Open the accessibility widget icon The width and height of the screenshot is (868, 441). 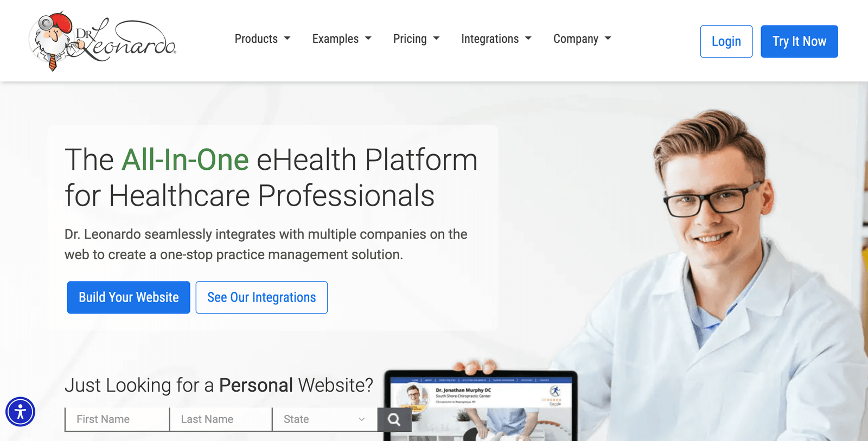pyautogui.click(x=21, y=412)
